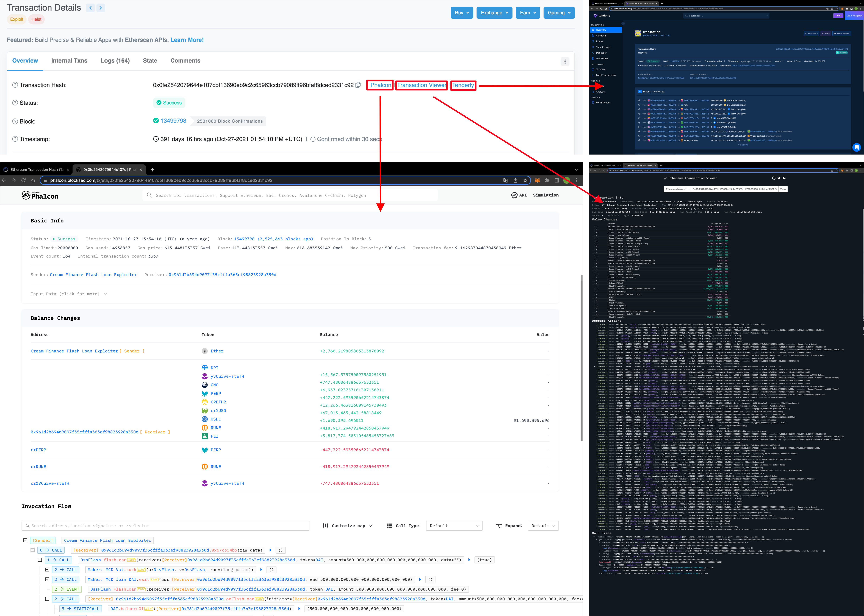Viewport: 864px width, 616px height.
Task: Open State Changes in Tenderly sidebar
Action: pyautogui.click(x=604, y=47)
